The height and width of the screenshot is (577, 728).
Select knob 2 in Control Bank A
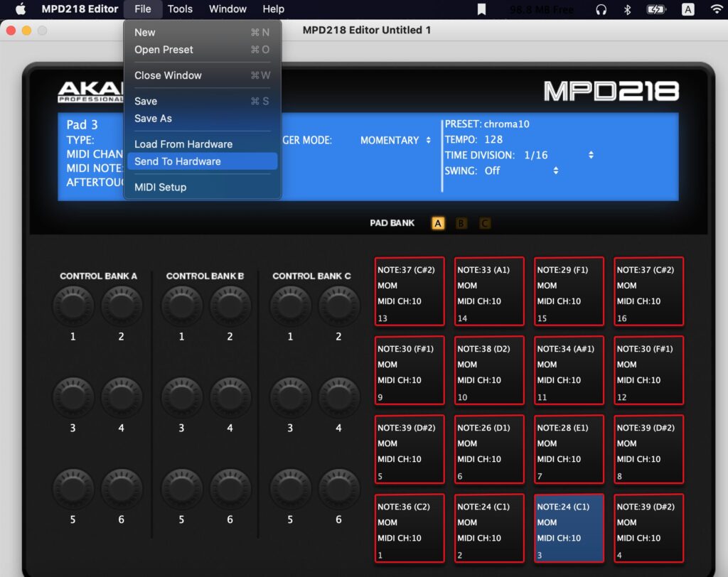click(121, 306)
